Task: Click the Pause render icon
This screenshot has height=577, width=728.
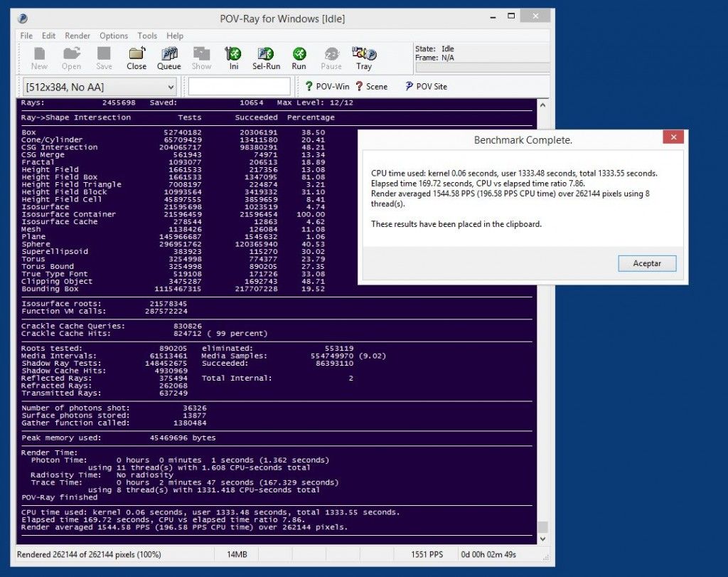Action: pyautogui.click(x=331, y=58)
